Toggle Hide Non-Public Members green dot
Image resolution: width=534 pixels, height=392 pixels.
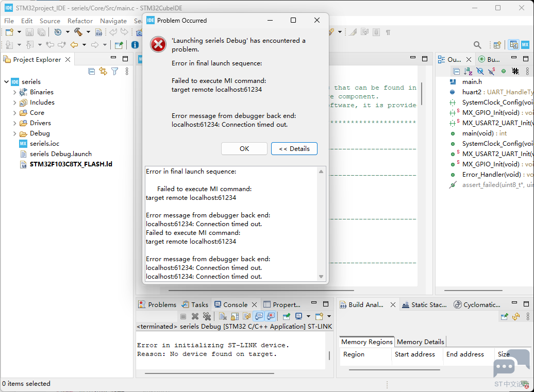click(504, 71)
